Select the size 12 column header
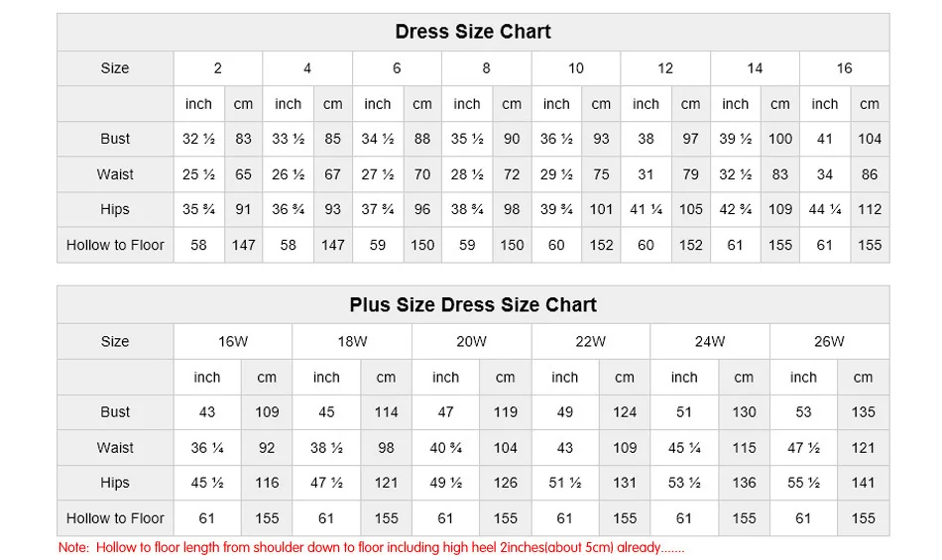The height and width of the screenshot is (560, 942). (x=665, y=68)
